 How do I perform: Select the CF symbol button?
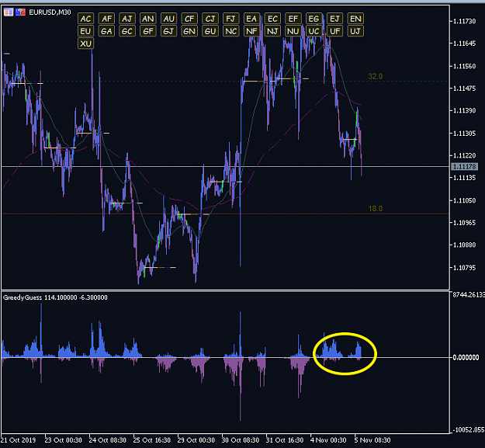(x=189, y=19)
